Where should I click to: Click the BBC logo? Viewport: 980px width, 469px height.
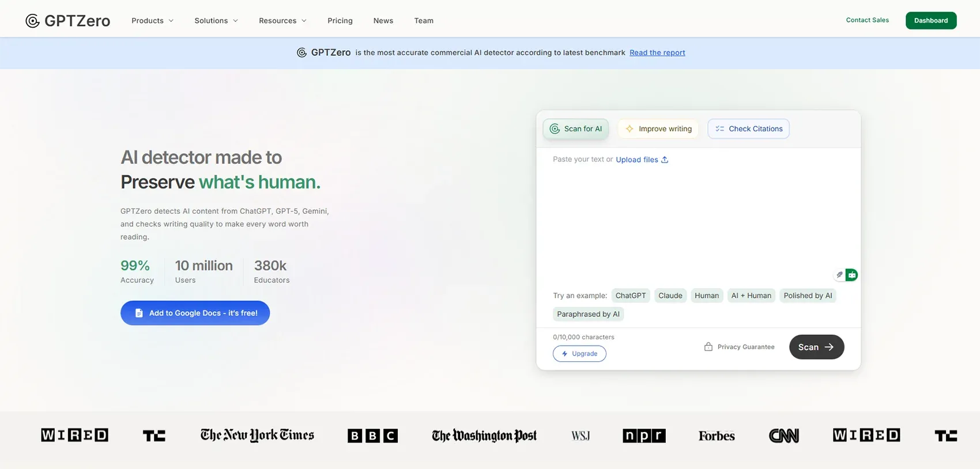pos(372,436)
